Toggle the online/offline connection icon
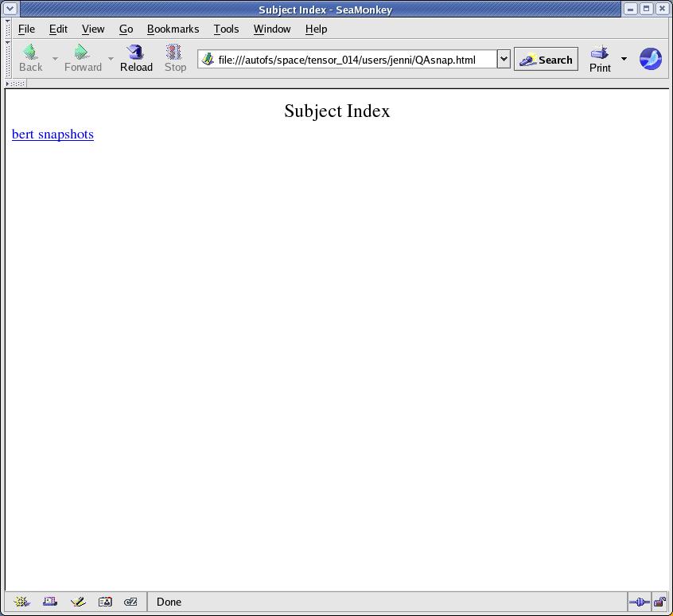Image resolution: width=673 pixels, height=616 pixels. click(639, 602)
